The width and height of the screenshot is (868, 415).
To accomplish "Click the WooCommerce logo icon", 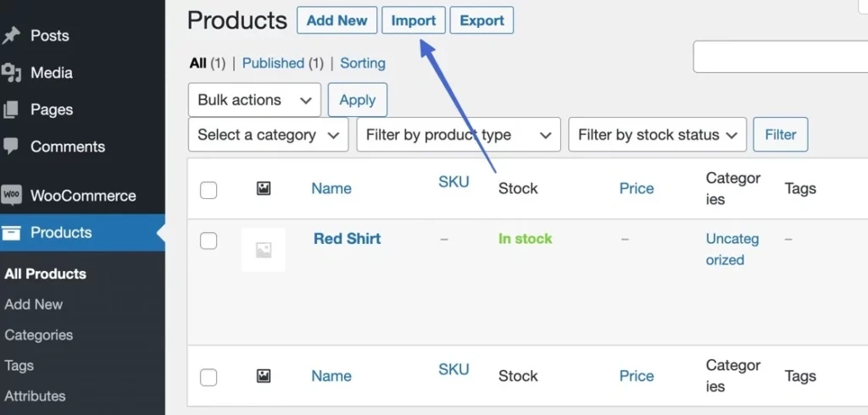I will (11, 196).
